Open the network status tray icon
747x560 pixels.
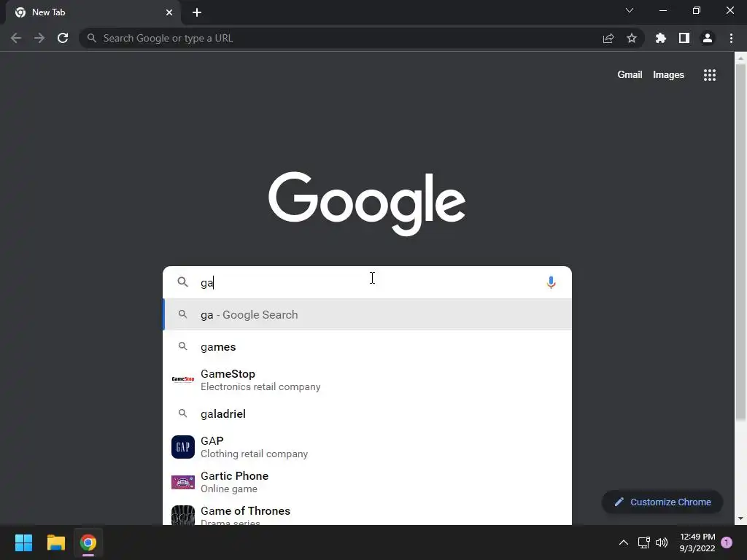point(643,542)
